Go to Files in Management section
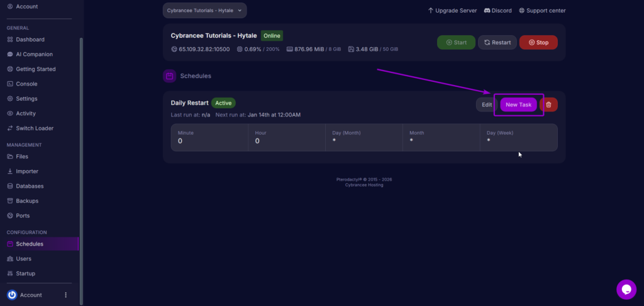644x306 pixels. tap(21, 156)
